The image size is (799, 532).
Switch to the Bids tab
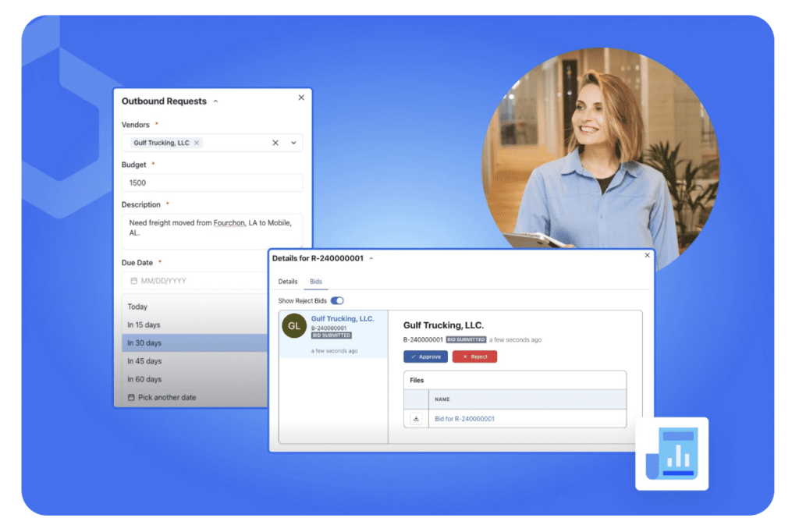(316, 282)
